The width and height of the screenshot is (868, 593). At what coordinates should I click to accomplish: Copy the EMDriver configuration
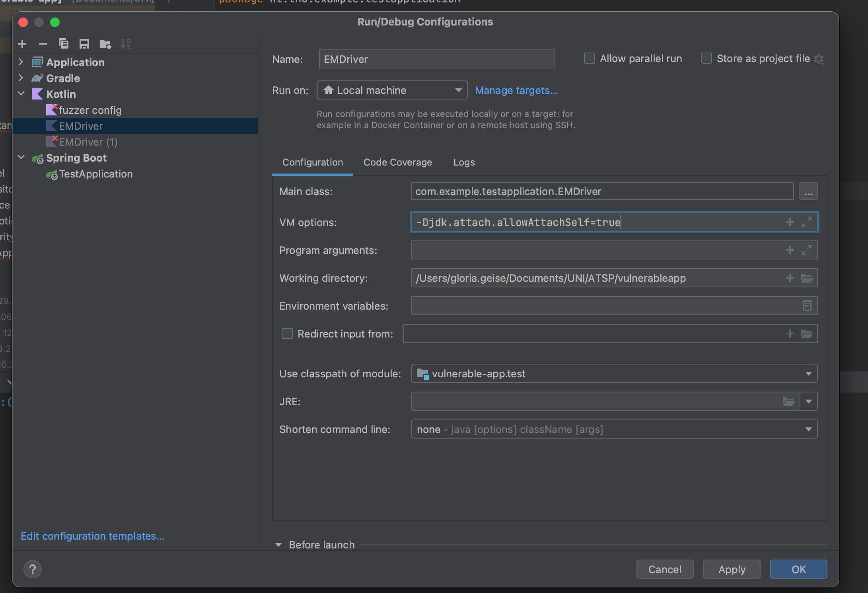pos(64,44)
